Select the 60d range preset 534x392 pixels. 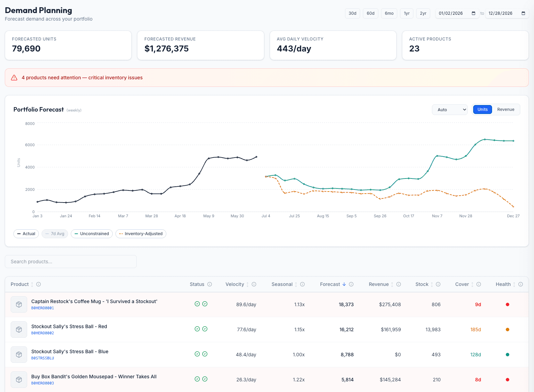(x=370, y=13)
